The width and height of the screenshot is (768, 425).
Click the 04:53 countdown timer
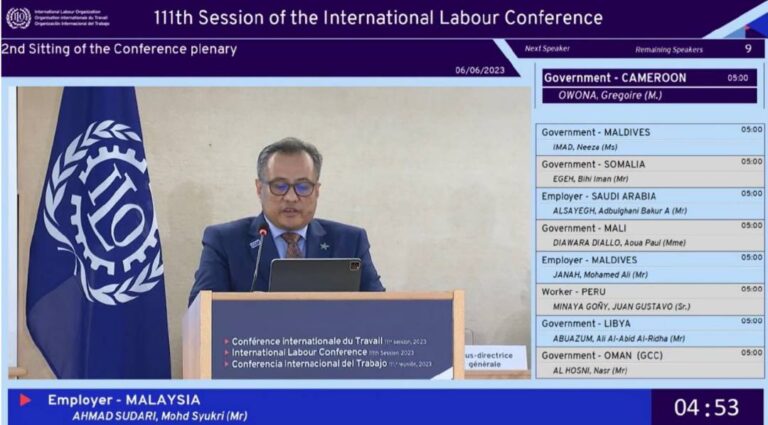(707, 407)
